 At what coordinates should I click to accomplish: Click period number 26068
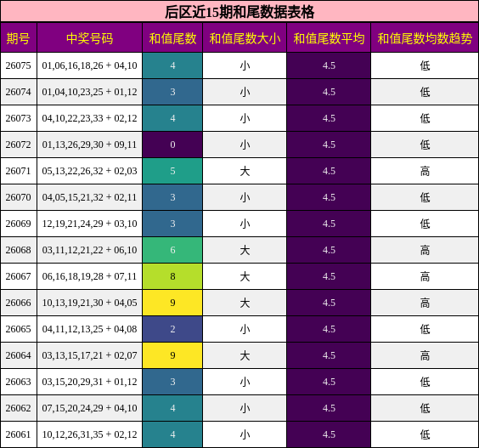19,250
